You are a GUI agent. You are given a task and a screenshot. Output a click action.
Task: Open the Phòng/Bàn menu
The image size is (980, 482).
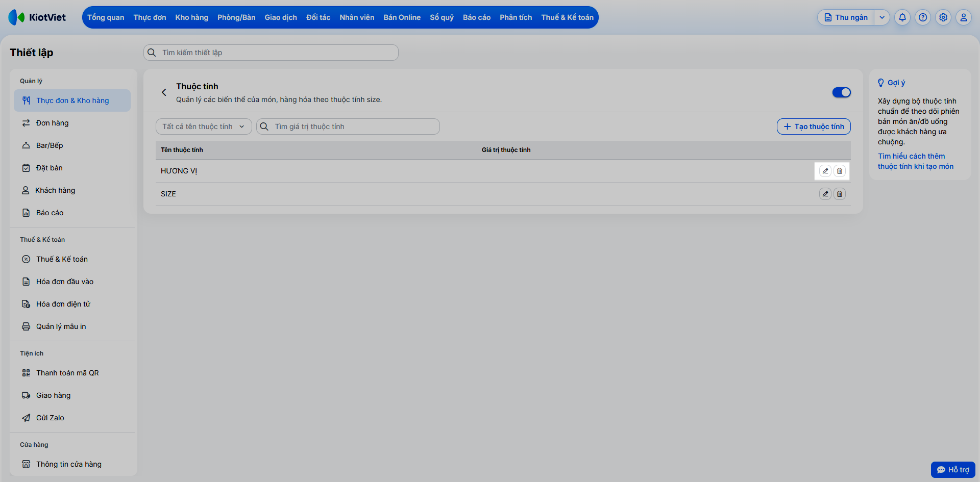[236, 17]
